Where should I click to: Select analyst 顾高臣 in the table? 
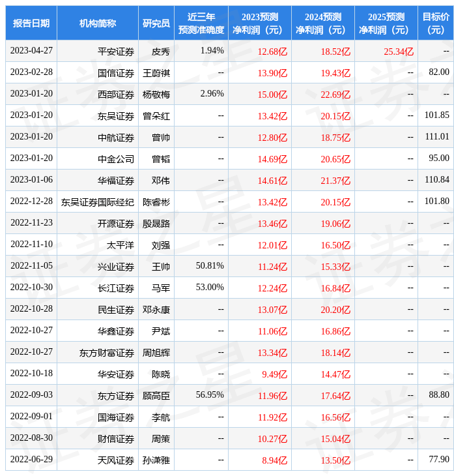click(156, 396)
